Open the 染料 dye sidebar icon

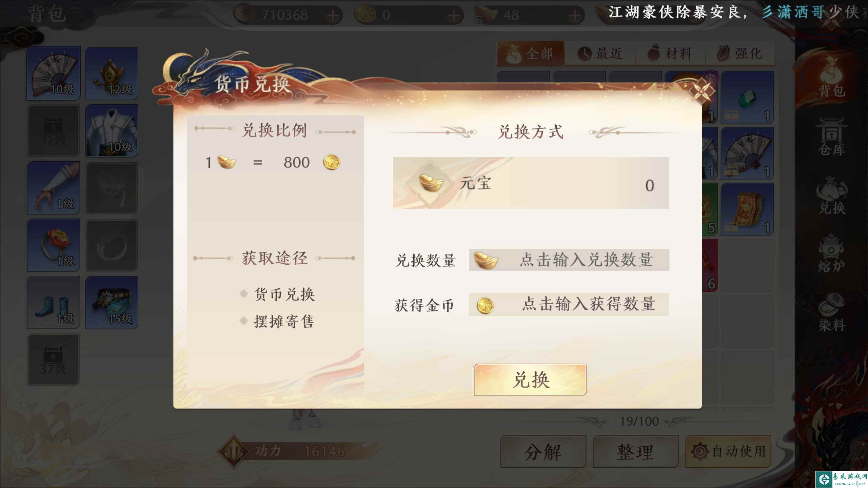[x=831, y=312]
